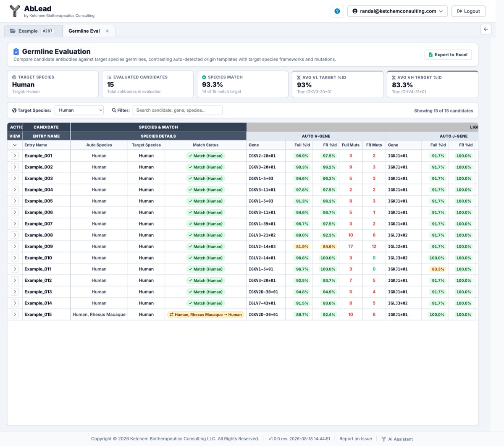Click the 81.9% Full %id value
504x446 pixels.
coord(302,247)
